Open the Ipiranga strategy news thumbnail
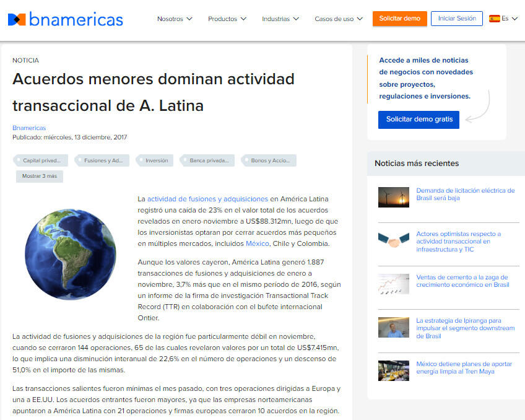Screen dimensions: 525x420 click(393, 327)
